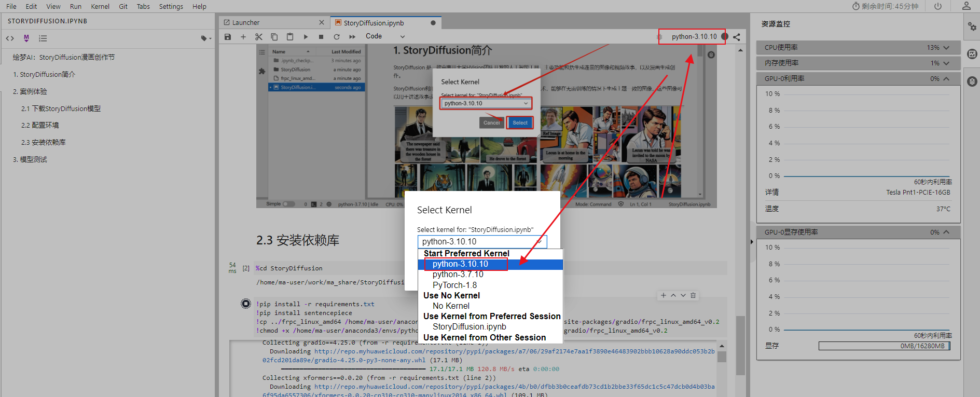Screen dimensions: 980x397
Task: Save the notebook with the disk icon
Action: 228,37
